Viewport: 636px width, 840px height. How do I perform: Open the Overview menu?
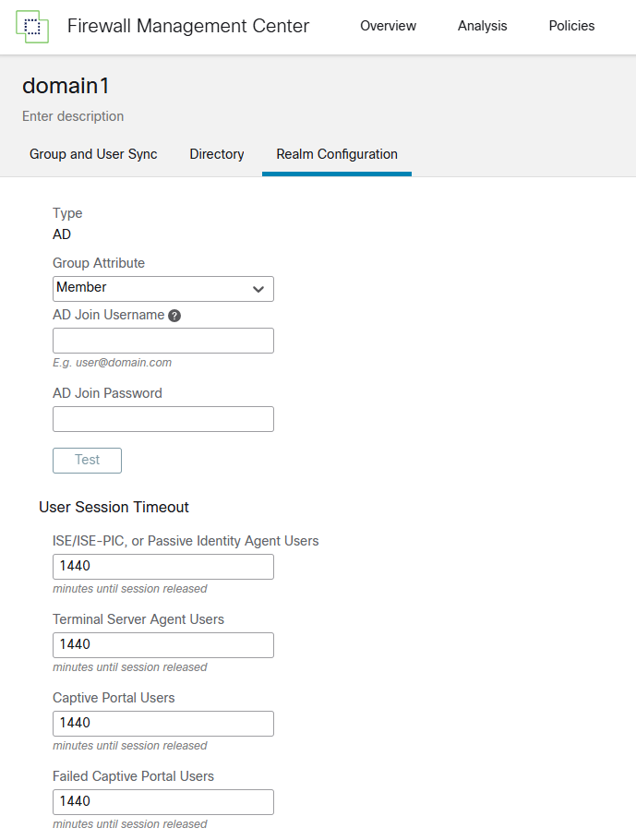coord(388,26)
